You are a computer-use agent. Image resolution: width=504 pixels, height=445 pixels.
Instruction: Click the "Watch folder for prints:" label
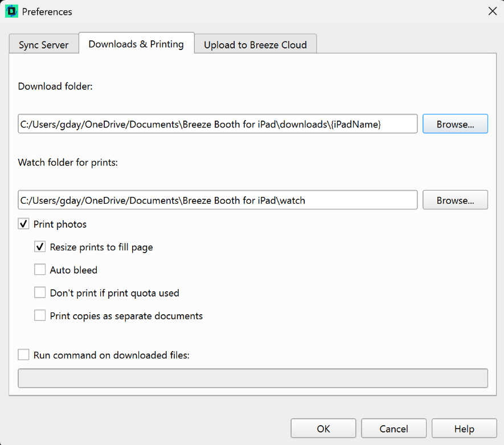point(68,162)
